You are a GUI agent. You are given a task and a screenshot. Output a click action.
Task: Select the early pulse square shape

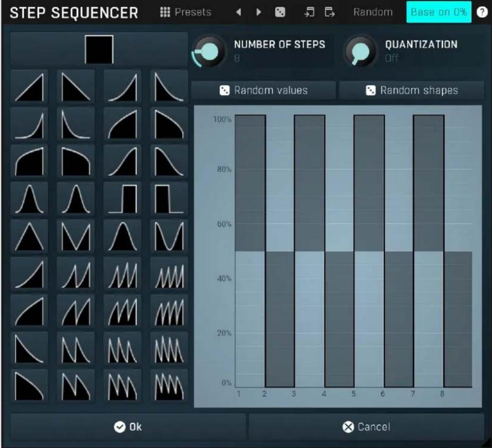(x=169, y=199)
